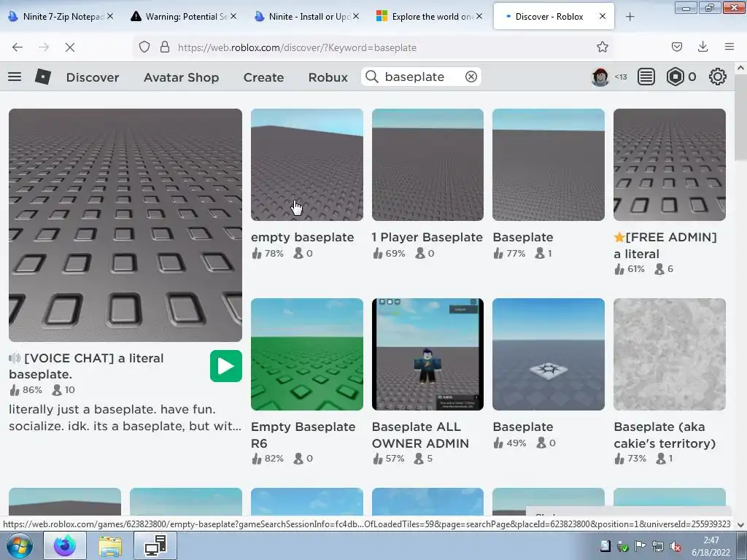
Task: Open the green Empty Baseplate R6 thumbnail
Action: pos(307,354)
